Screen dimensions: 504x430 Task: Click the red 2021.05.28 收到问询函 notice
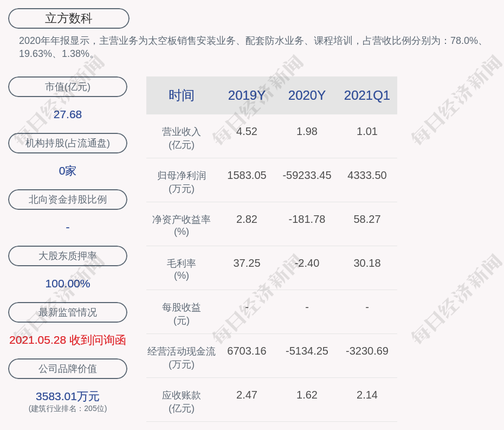click(x=68, y=340)
